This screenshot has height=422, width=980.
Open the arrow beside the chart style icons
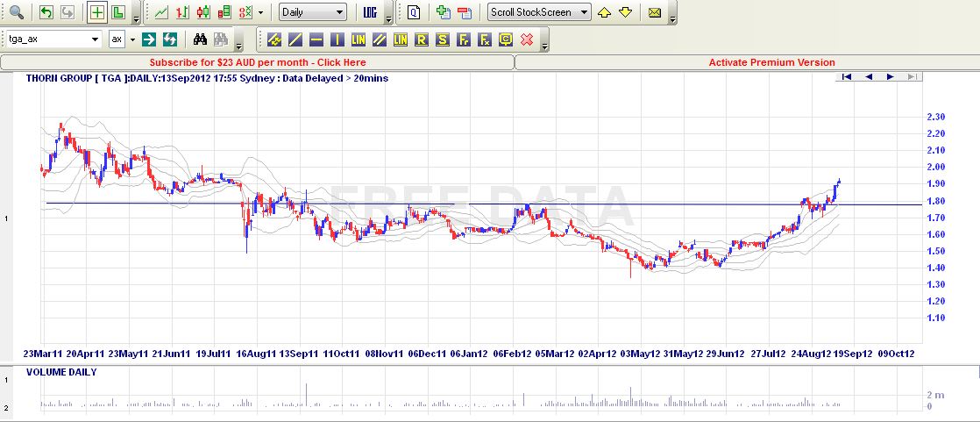point(260,12)
